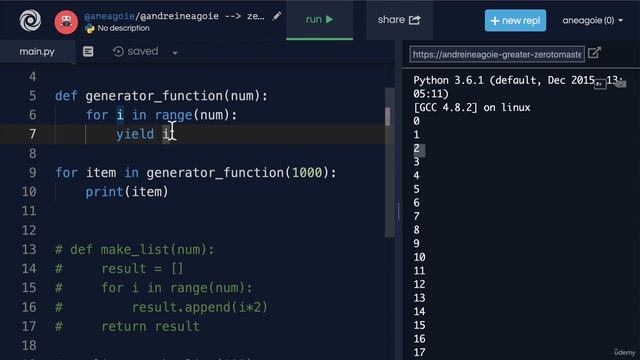Image resolution: width=640 pixels, height=360 pixels.
Task: Open the red user avatar icon
Action: tap(66, 22)
